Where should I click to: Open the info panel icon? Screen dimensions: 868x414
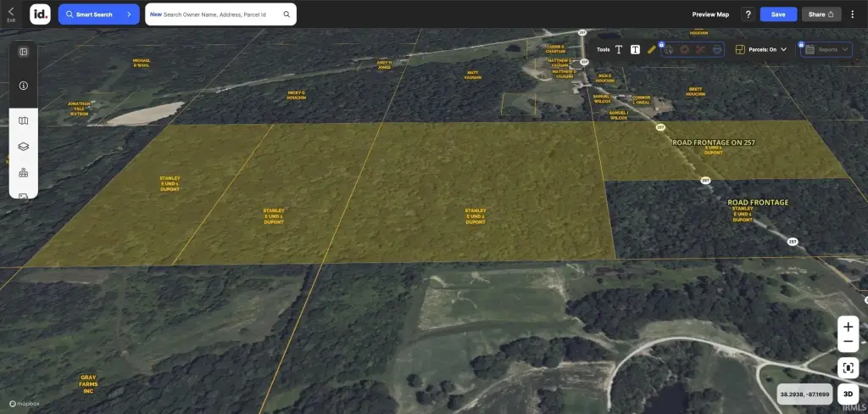coord(24,86)
